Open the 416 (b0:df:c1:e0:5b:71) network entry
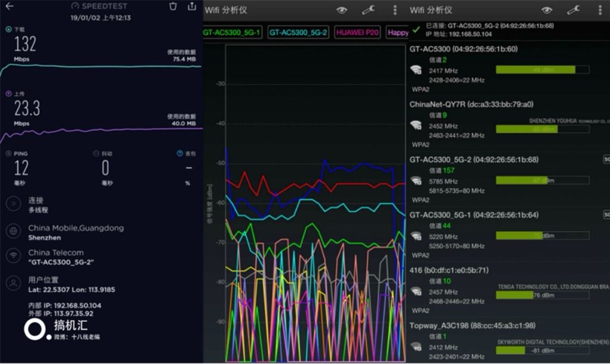The image size is (610, 364). pyautogui.click(x=509, y=290)
